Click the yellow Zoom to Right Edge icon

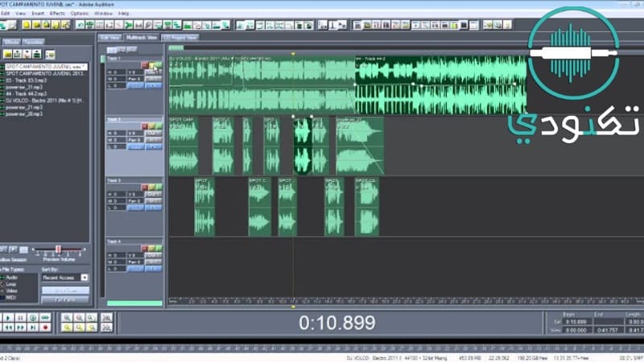coord(92,327)
